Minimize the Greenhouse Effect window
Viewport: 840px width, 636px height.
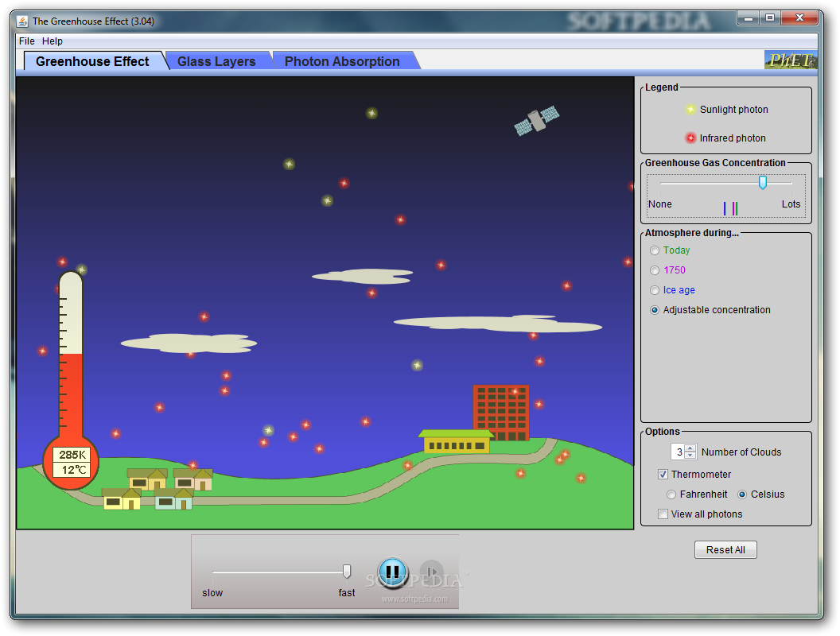pos(749,18)
